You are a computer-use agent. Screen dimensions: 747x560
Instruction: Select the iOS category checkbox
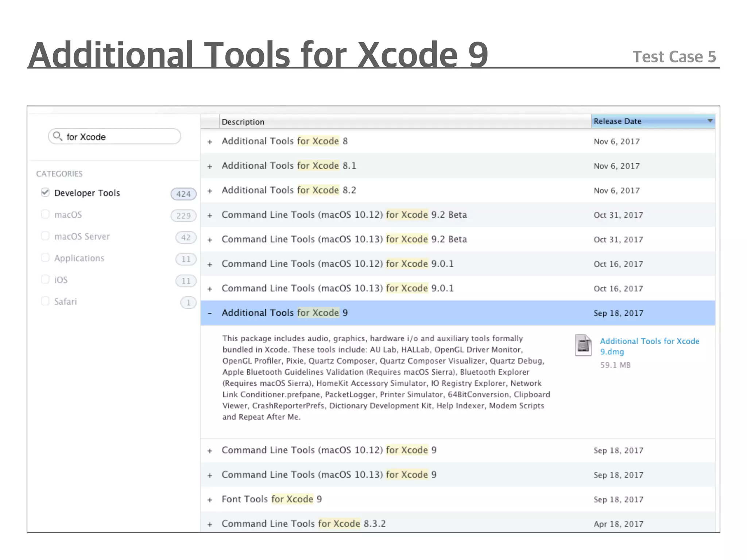(x=45, y=280)
